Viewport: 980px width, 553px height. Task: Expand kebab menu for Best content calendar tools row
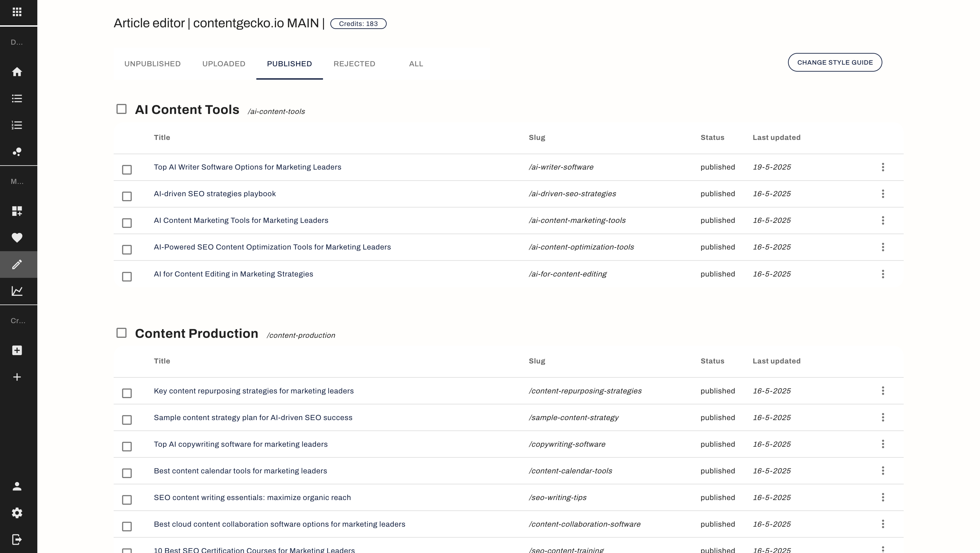coord(883,471)
